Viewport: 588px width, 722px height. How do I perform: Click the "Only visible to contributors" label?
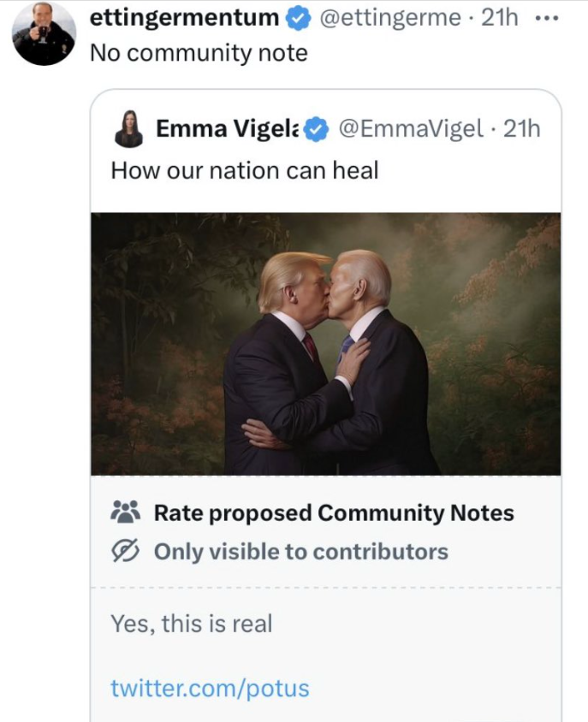300,552
